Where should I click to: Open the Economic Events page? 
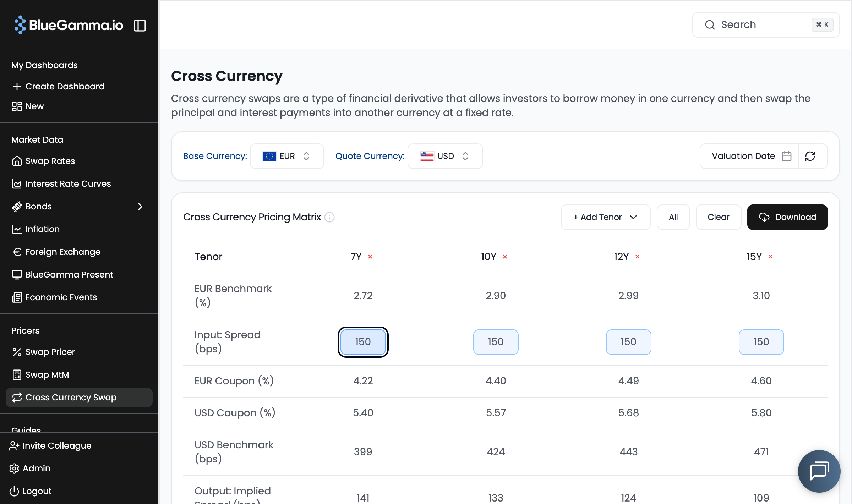pos(61,297)
